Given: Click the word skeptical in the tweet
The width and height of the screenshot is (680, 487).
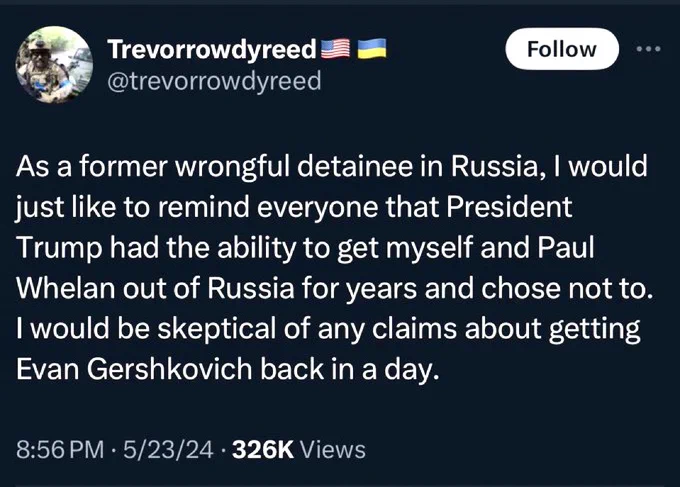Looking at the screenshot, I should [x=216, y=329].
